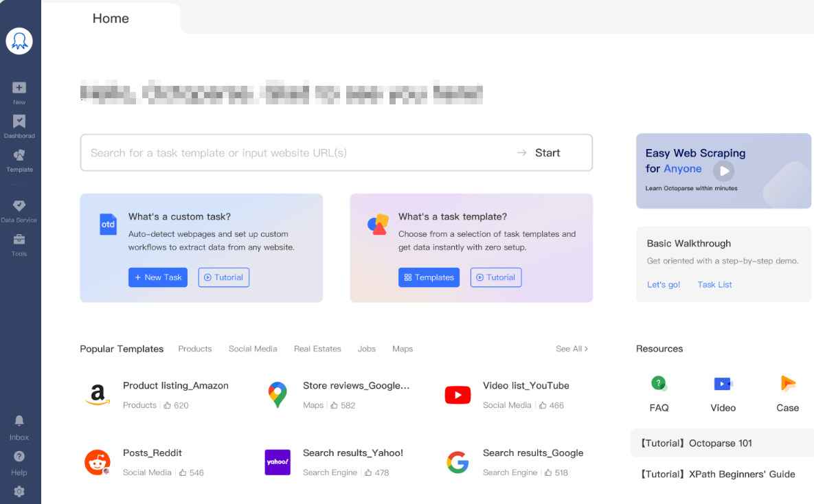The width and height of the screenshot is (814, 504).
Task: Click the YouTube logo icon
Action: (x=458, y=395)
